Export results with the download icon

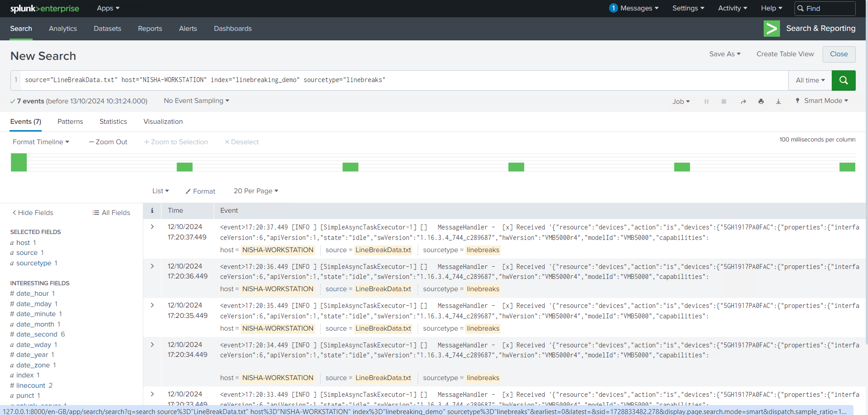(778, 102)
